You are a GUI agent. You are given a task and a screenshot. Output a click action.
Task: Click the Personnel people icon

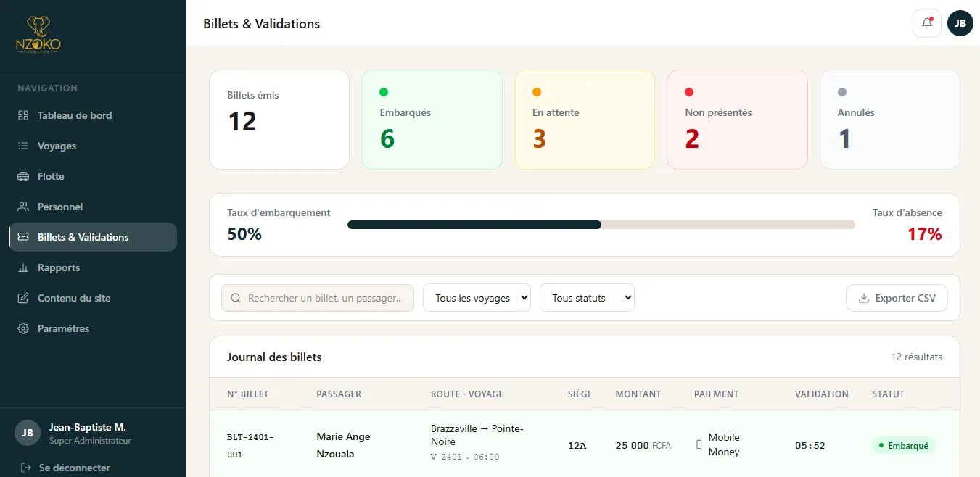tap(23, 207)
